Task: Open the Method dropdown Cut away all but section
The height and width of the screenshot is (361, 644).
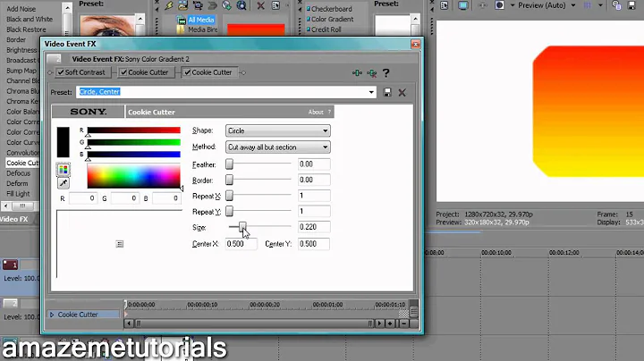Action: [278, 147]
